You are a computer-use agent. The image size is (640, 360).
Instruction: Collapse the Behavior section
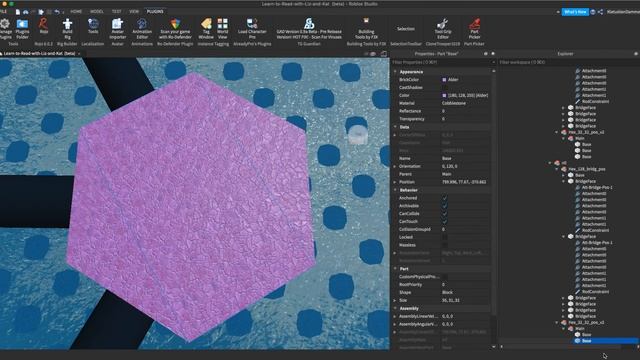[x=395, y=190]
